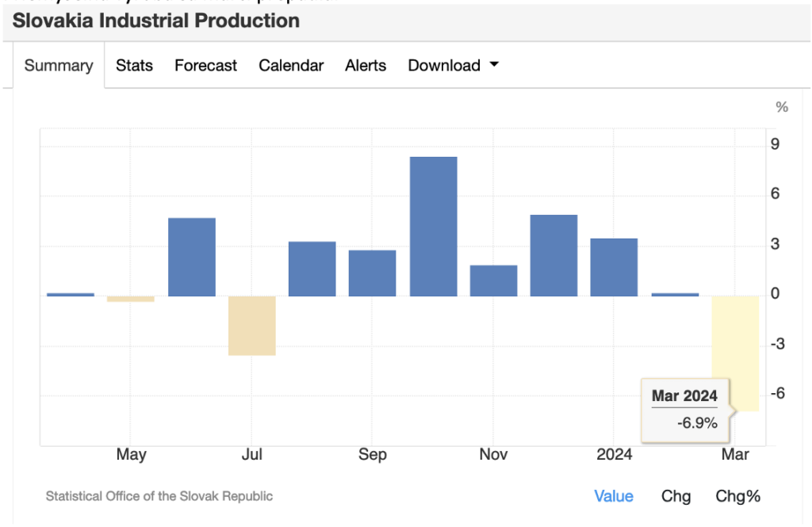Viewport: 812px width, 527px height.
Task: Switch chart to Chg% view
Action: [x=737, y=496]
